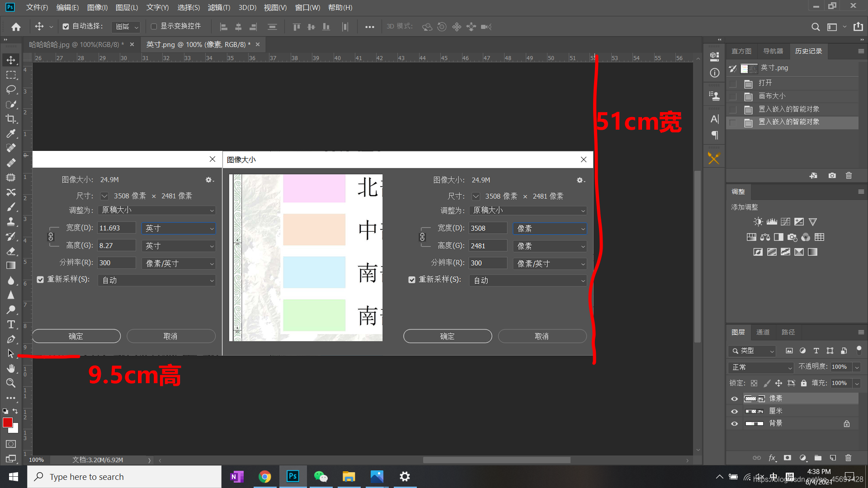Select the Horizontal Type tool
The height and width of the screenshot is (488, 868).
(11, 324)
